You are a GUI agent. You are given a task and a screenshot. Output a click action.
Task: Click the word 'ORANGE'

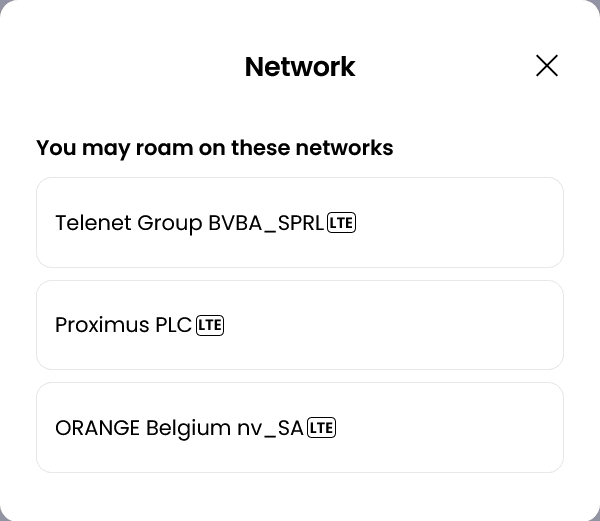97,428
